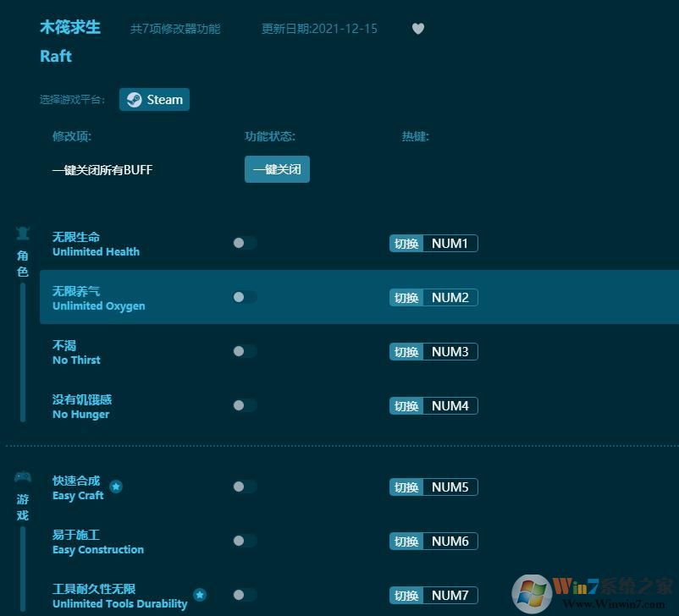679x616 pixels.
Task: Click the Steam logo icon on the platform button
Action: coord(135,99)
